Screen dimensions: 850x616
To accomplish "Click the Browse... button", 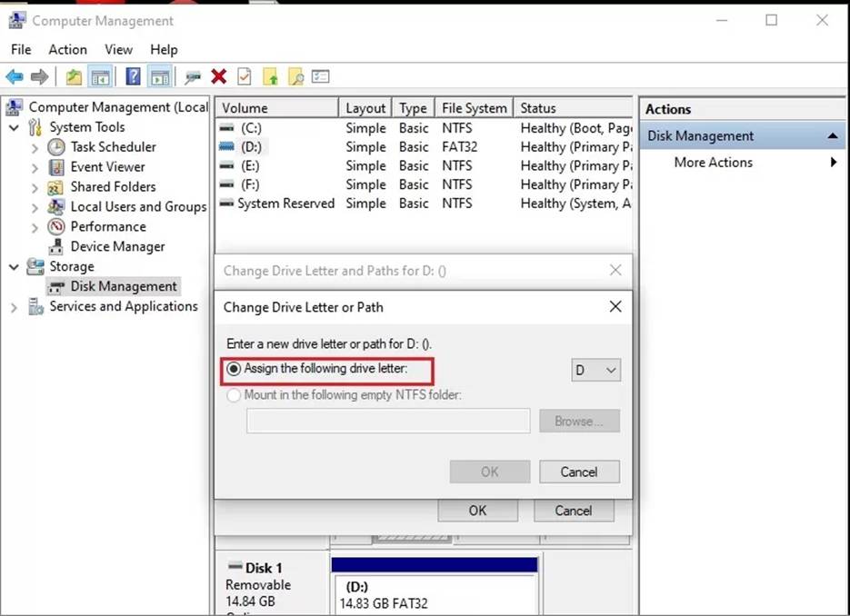I will click(x=578, y=421).
